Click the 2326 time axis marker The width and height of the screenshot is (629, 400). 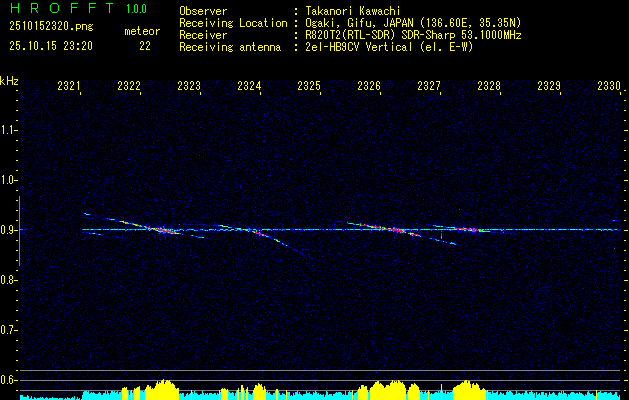(369, 85)
